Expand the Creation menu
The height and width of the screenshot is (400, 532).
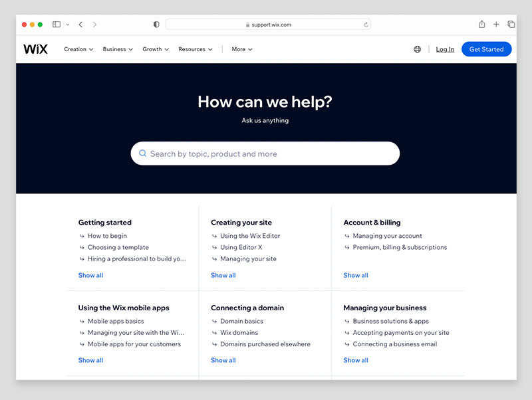point(78,49)
